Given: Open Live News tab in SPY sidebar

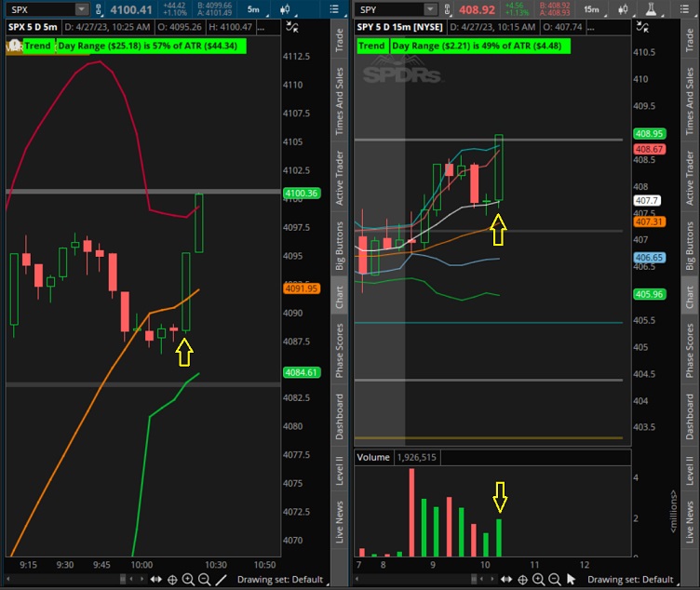Looking at the screenshot, I should (x=690, y=522).
